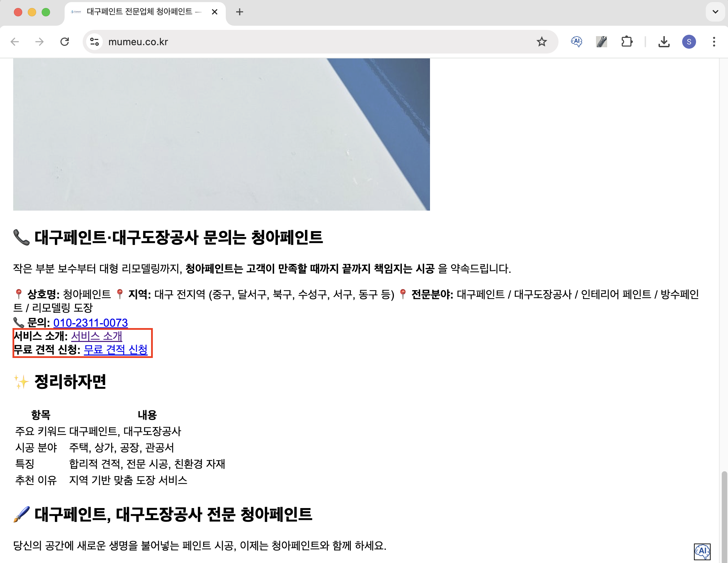
Task: Reload the current page
Action: (x=65, y=42)
